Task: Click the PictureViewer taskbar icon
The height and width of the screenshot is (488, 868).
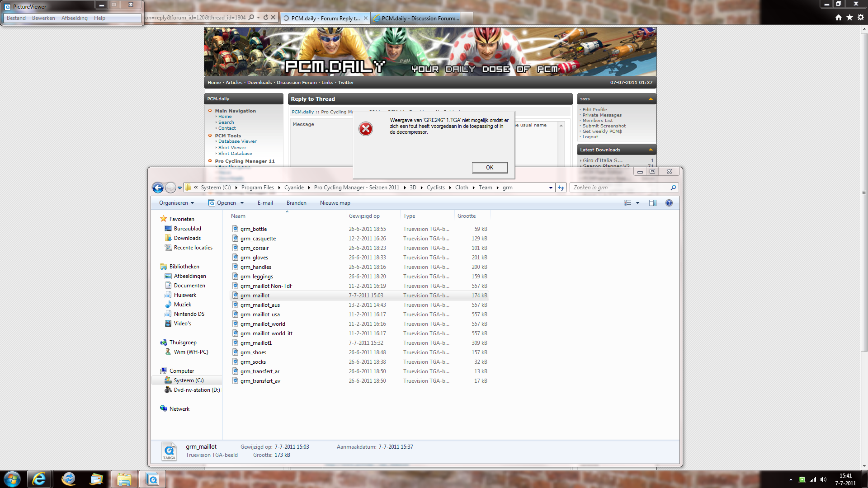Action: (152, 479)
